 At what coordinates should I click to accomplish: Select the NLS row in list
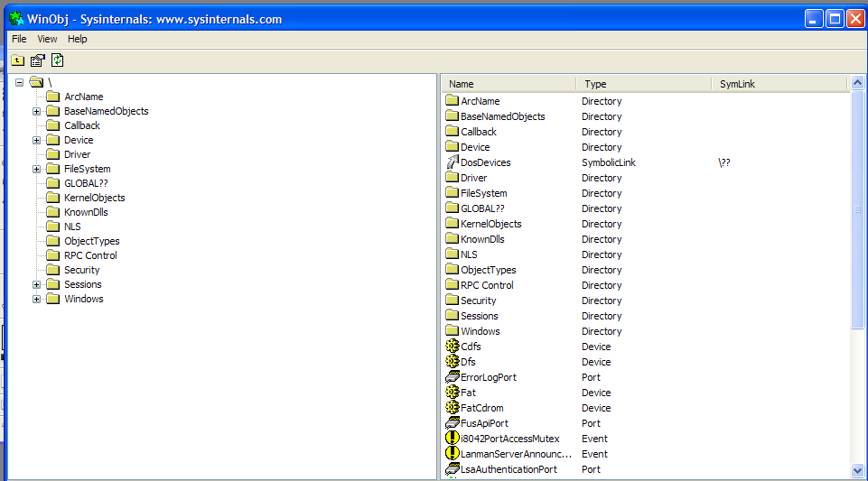pos(646,254)
